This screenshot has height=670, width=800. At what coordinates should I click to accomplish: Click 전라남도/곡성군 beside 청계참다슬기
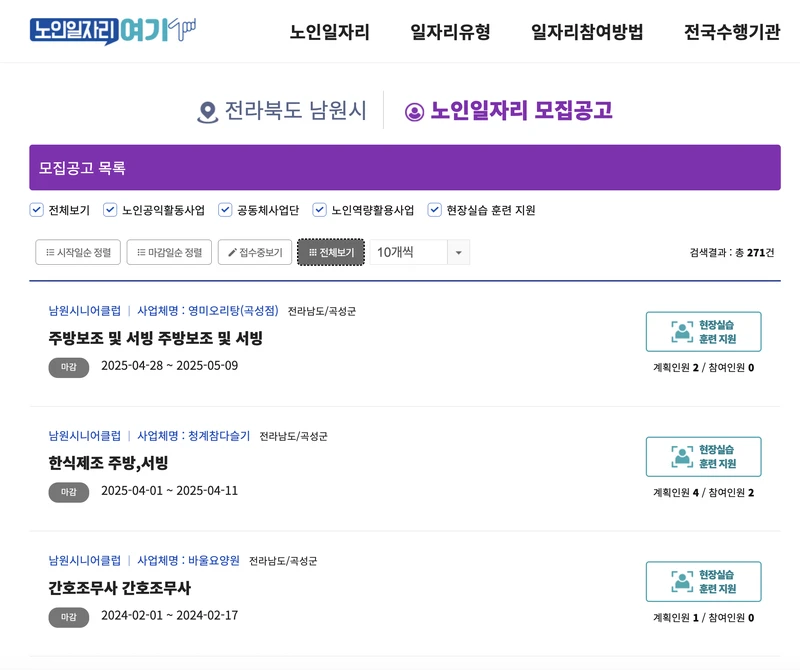[x=293, y=436]
